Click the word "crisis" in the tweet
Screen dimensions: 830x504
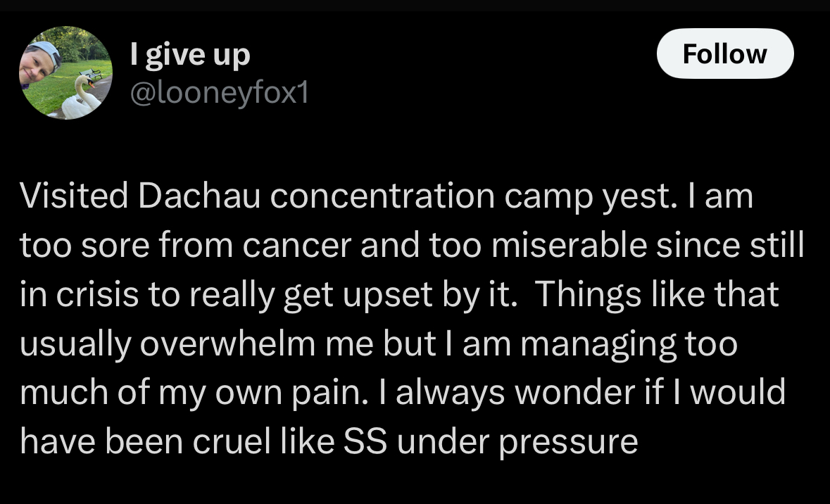pos(97,294)
